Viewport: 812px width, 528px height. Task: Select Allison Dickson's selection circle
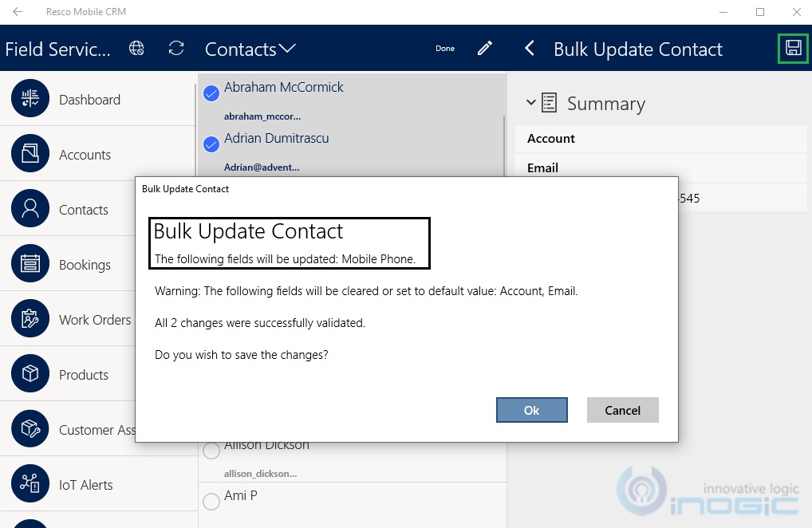click(x=211, y=451)
